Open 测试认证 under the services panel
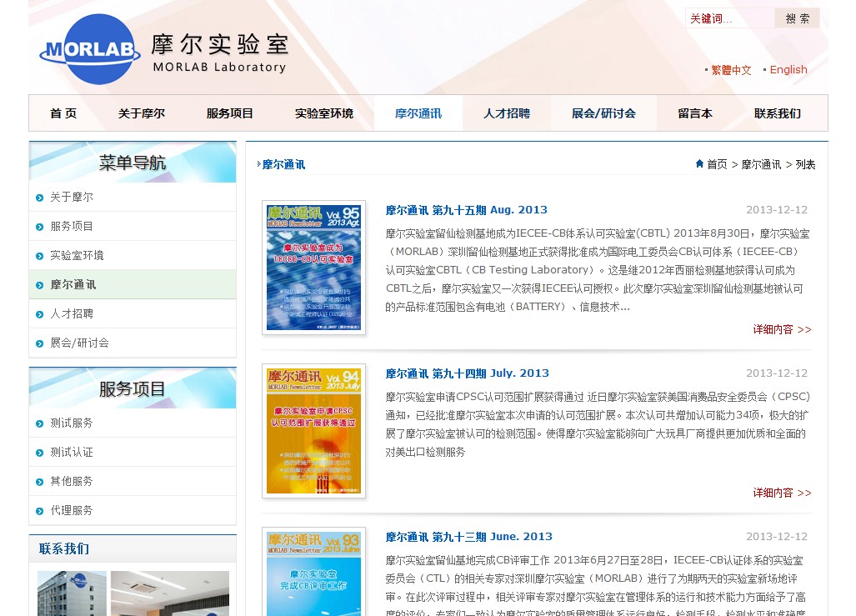This screenshot has height=616, width=856. [x=72, y=452]
